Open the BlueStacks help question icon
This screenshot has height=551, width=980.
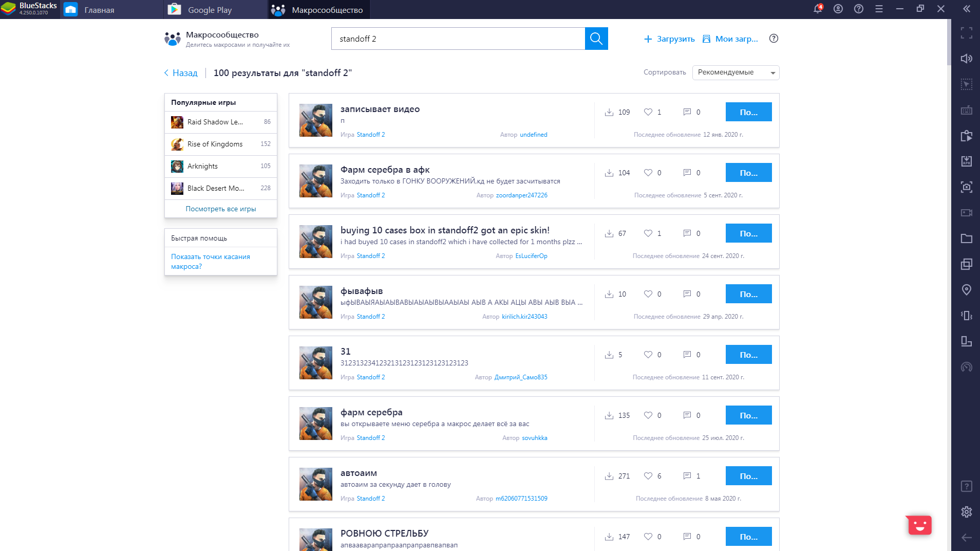859,9
